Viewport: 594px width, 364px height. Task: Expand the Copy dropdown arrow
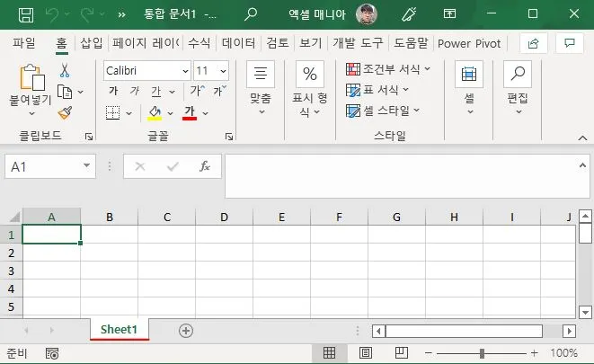(81, 92)
